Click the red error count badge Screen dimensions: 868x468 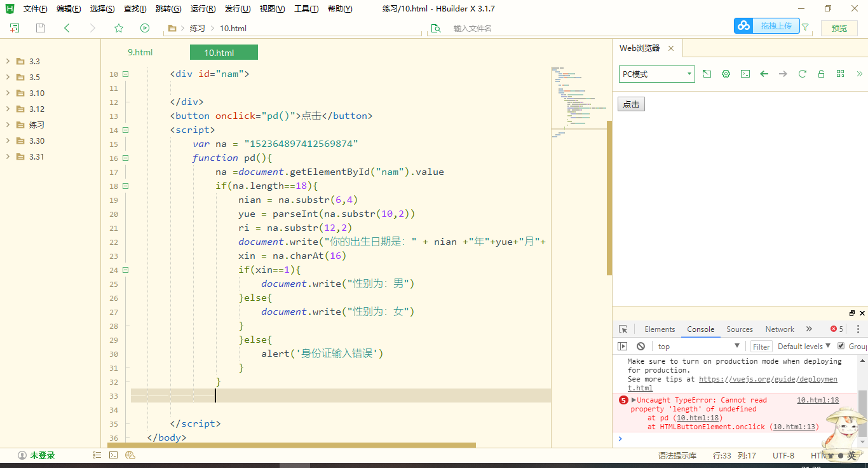837,329
